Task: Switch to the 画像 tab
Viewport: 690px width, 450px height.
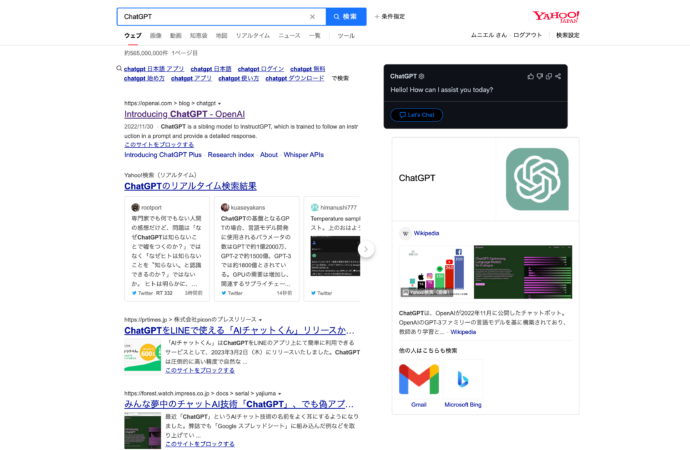Action: [x=156, y=36]
